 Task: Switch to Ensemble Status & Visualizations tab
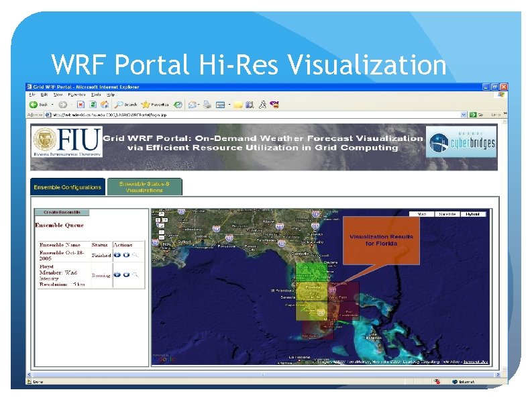coord(144,187)
